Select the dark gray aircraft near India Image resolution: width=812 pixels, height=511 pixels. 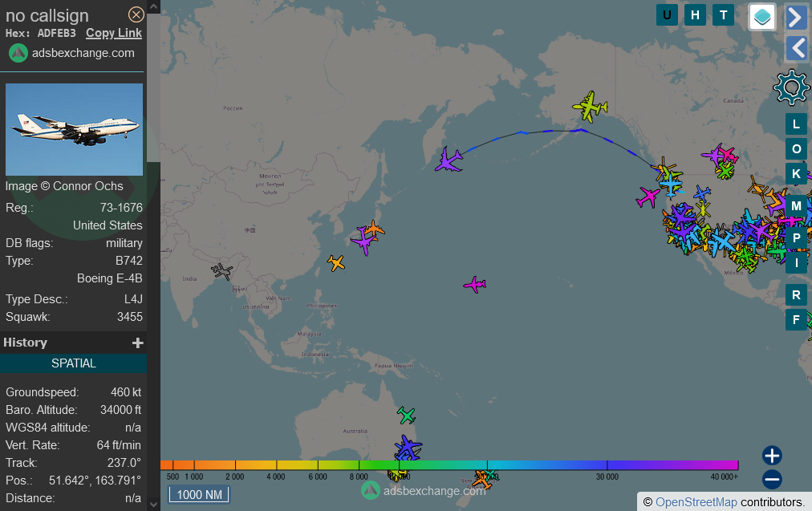[222, 271]
